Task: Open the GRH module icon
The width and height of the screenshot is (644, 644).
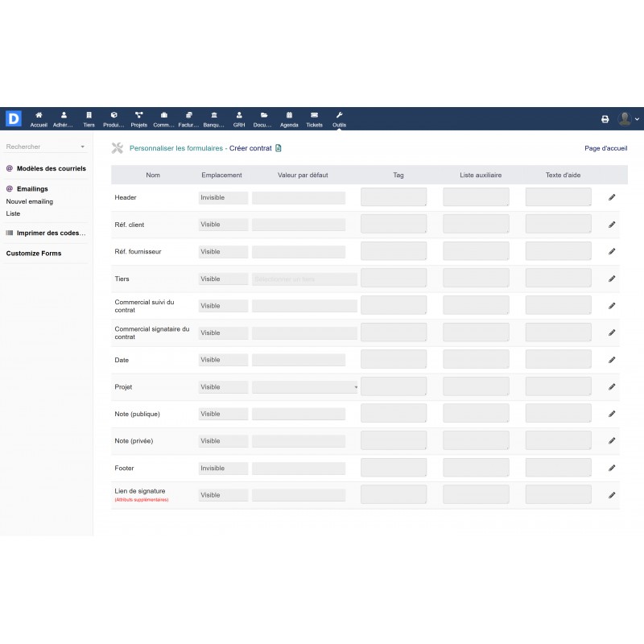Action: pyautogui.click(x=238, y=118)
